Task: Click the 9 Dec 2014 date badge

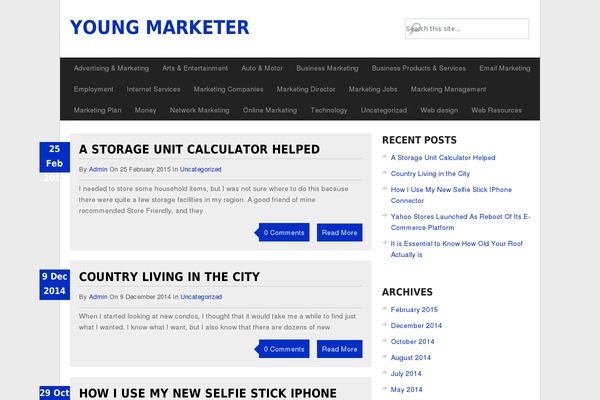Action: point(54,284)
